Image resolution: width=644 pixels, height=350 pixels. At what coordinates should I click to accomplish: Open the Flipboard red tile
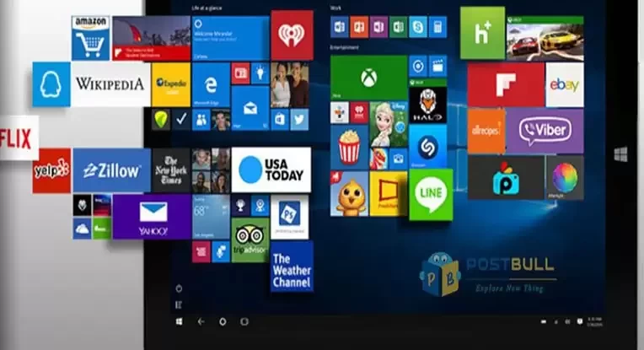click(506, 85)
